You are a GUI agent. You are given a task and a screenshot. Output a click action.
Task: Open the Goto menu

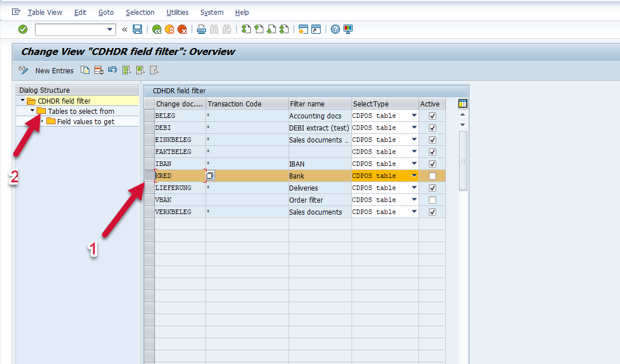106,12
